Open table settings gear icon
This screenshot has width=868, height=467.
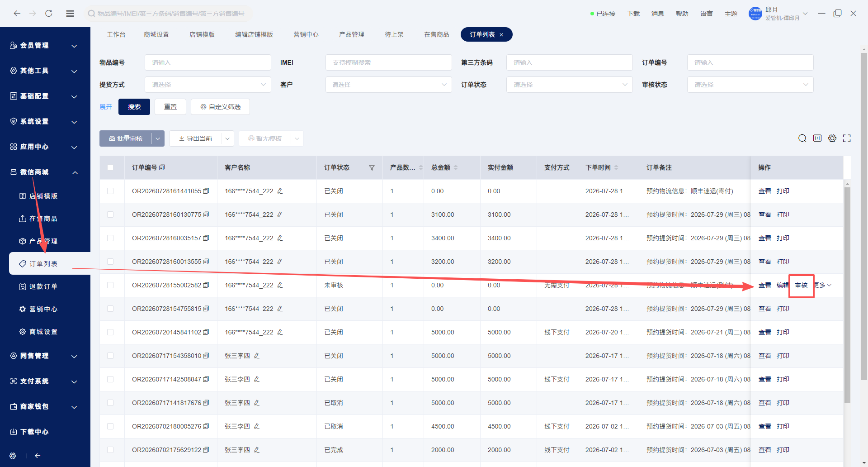(x=832, y=138)
